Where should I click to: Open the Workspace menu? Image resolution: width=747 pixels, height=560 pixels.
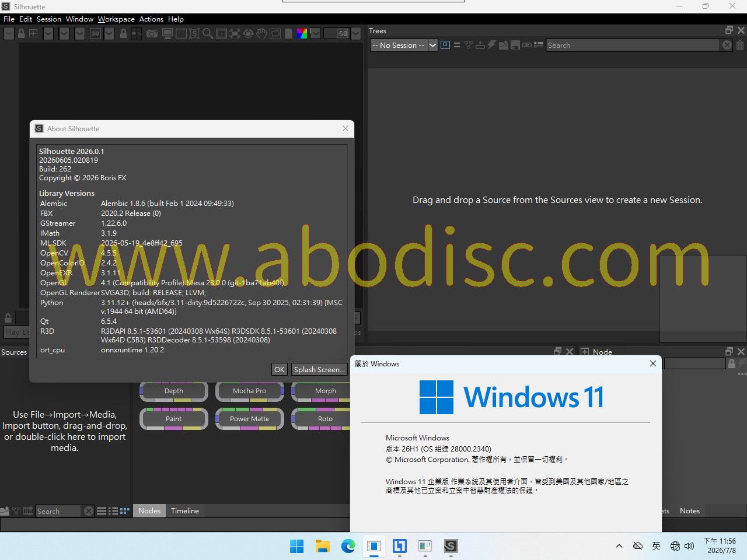[x=116, y=19]
